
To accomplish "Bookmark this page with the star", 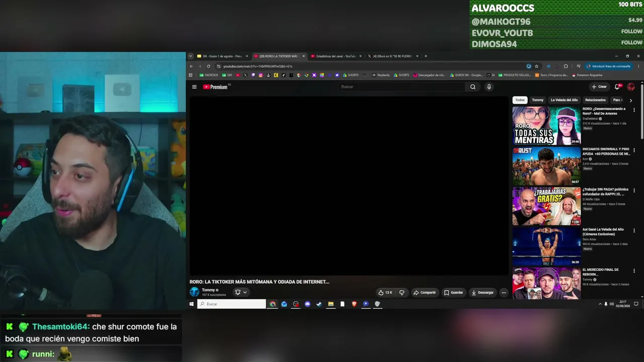I will [536, 66].
